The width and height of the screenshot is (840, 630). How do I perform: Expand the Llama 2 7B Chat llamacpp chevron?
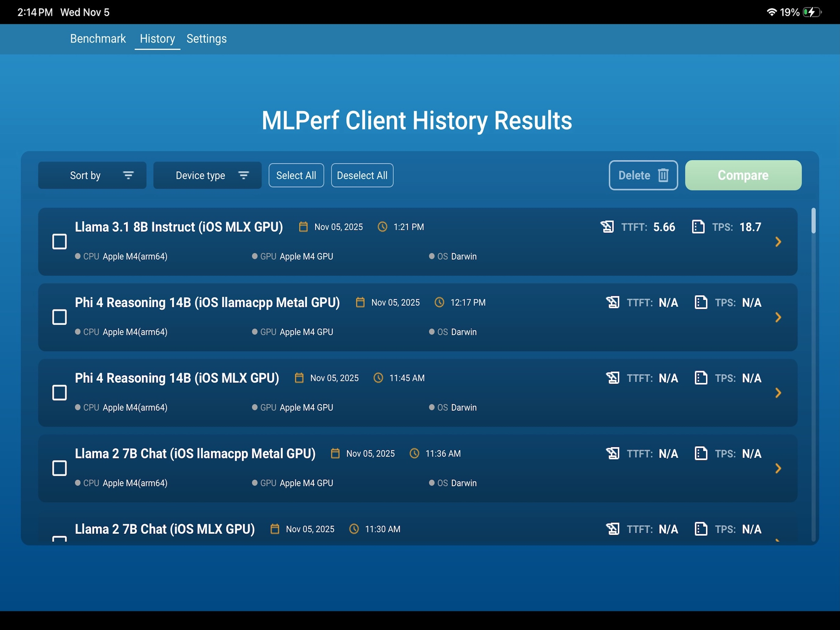pyautogui.click(x=778, y=468)
